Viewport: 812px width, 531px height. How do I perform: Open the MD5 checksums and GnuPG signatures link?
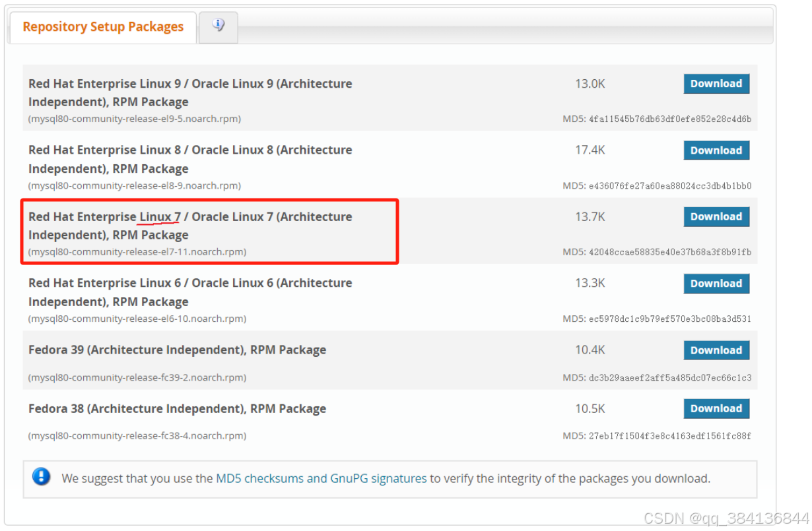click(x=321, y=478)
